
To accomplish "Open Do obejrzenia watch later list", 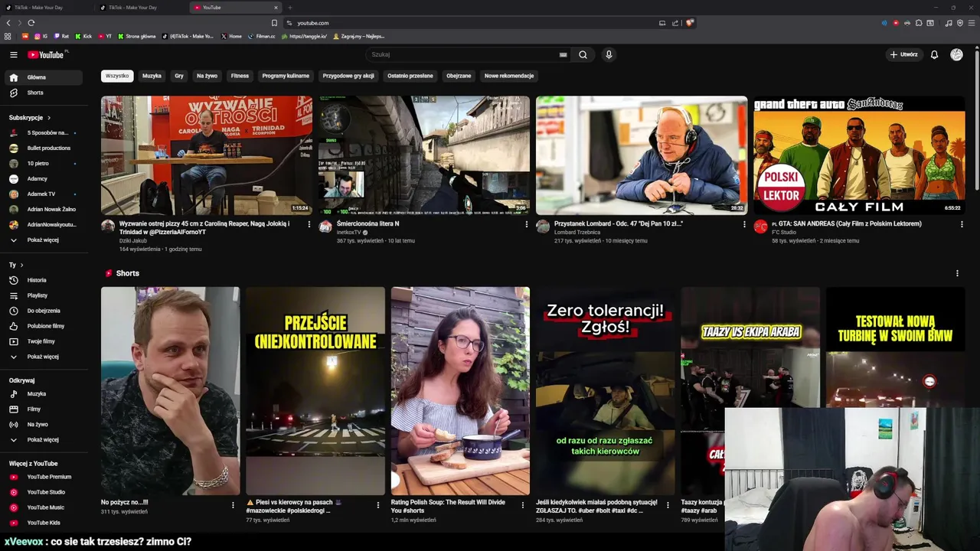I will pos(44,311).
